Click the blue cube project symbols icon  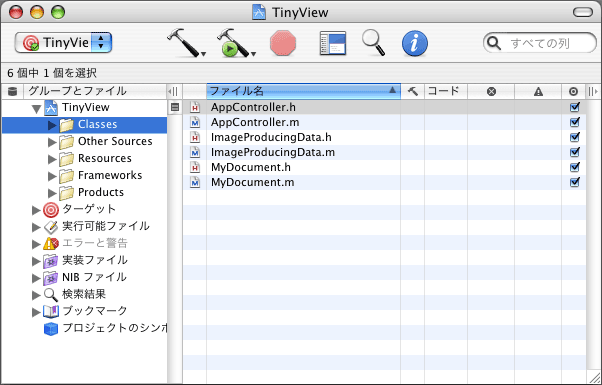[51, 329]
